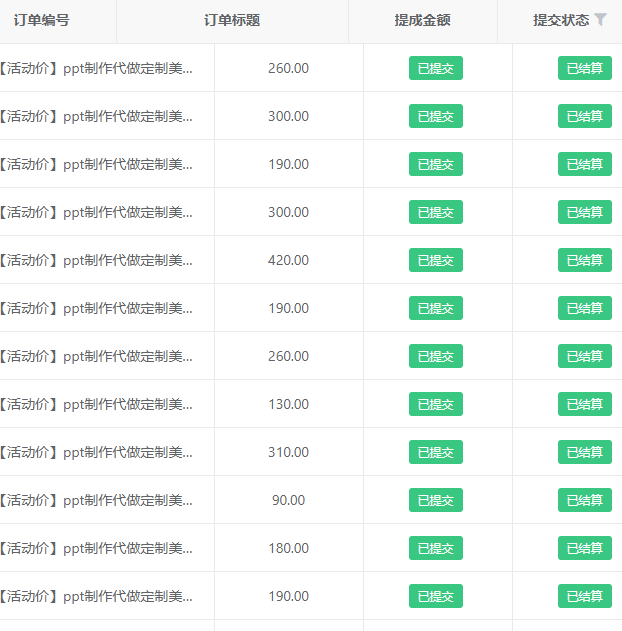Screen dimensions: 622x631
Task: Open the order title in the 130.00 row
Action: (96, 404)
